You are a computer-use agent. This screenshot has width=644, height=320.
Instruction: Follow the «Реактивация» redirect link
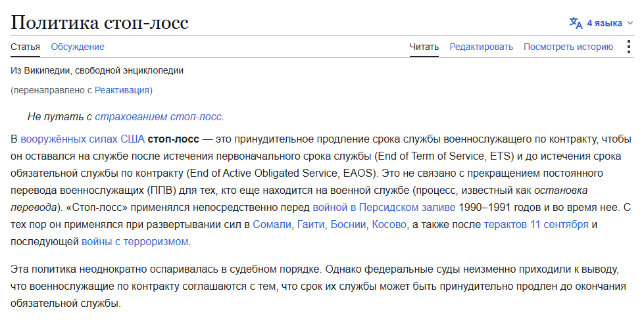coord(122,90)
